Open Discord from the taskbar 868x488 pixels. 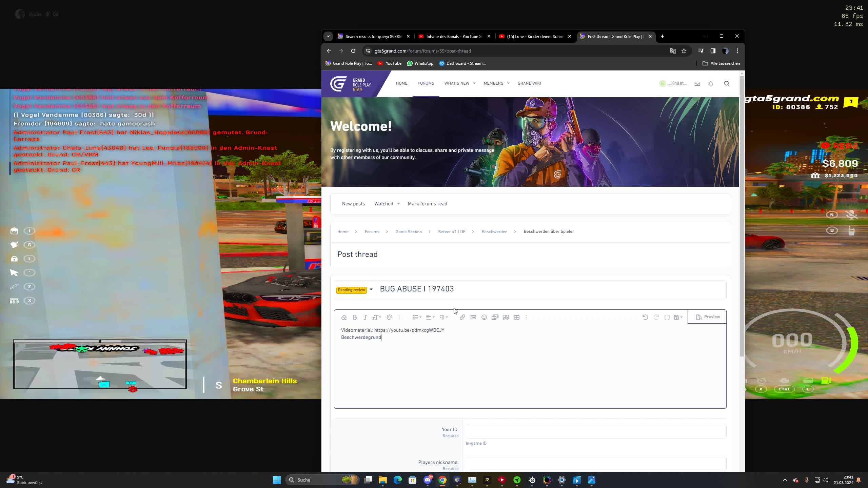tap(428, 480)
